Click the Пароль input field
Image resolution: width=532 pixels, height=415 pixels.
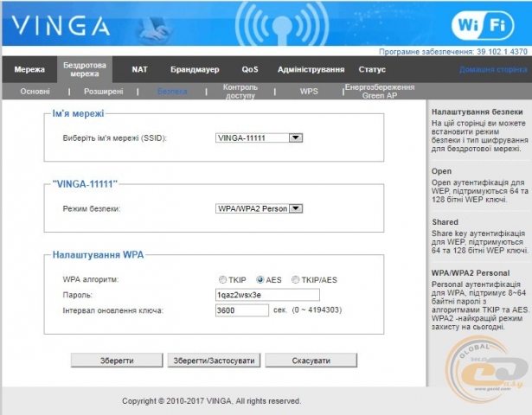click(267, 295)
